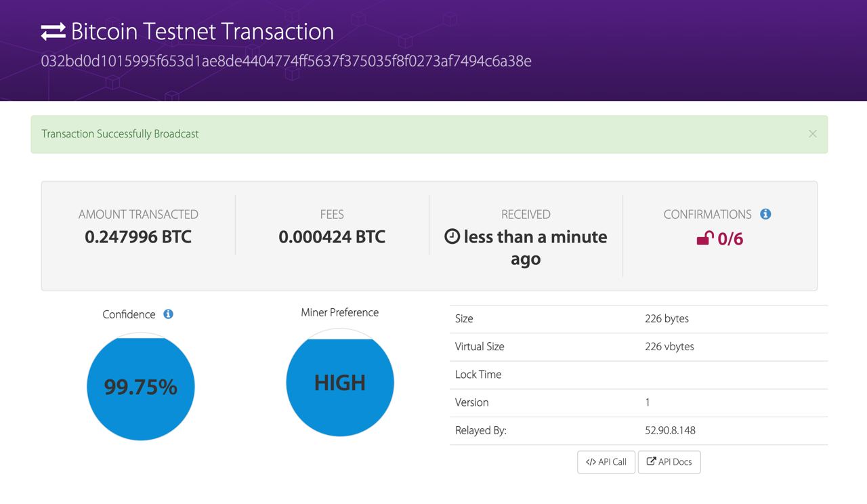Click the Relayed By IP 52.90.8.148
867x504 pixels.
click(670, 431)
